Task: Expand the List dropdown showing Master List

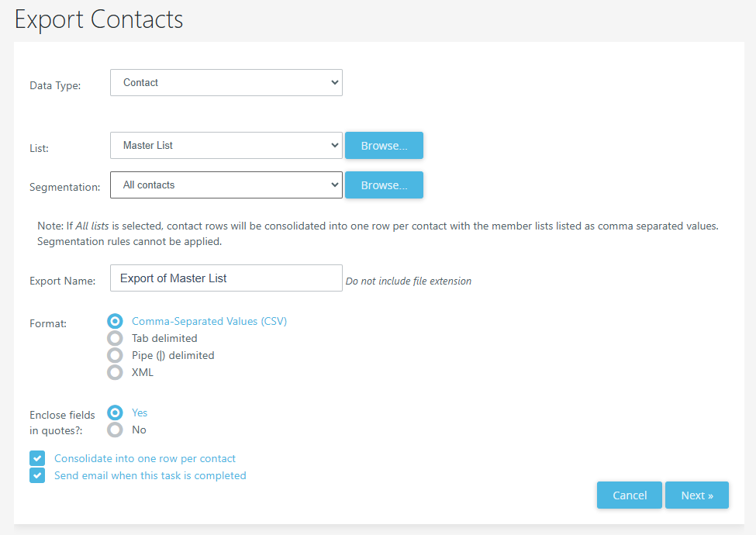Action: coord(226,145)
